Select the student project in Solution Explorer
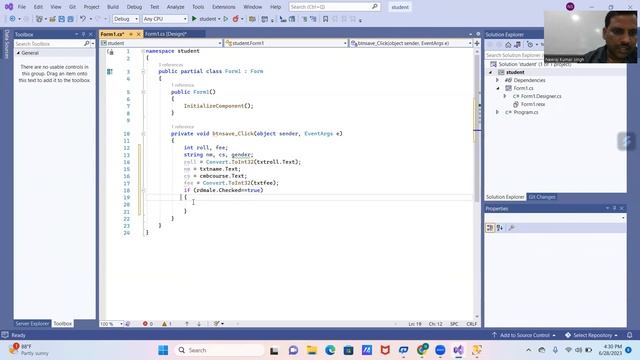Screen dimensions: 640x360 [515, 72]
